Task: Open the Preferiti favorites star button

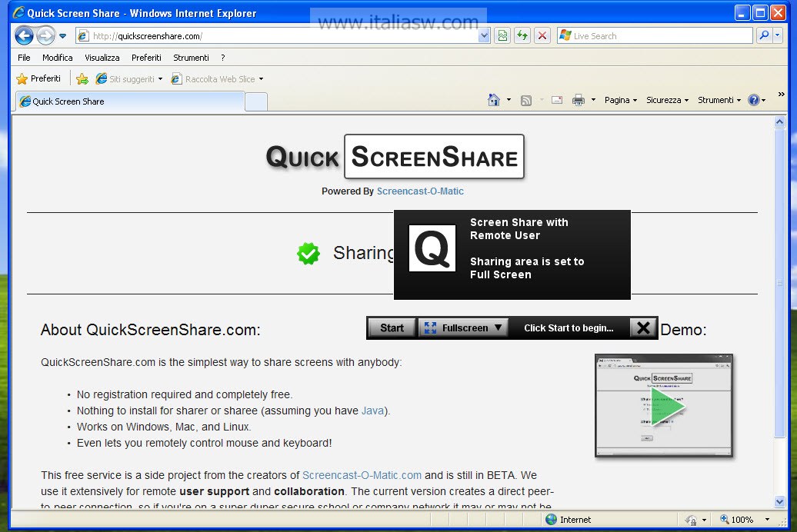Action: click(38, 78)
